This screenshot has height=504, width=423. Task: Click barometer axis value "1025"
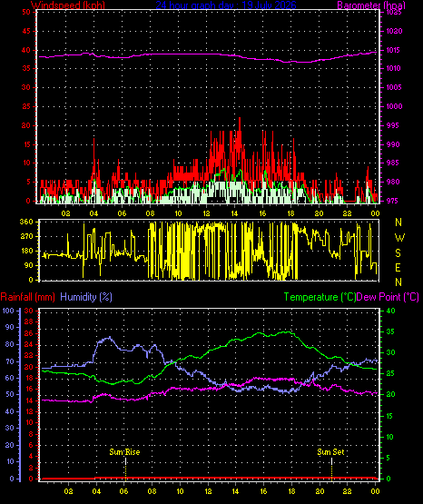point(394,13)
